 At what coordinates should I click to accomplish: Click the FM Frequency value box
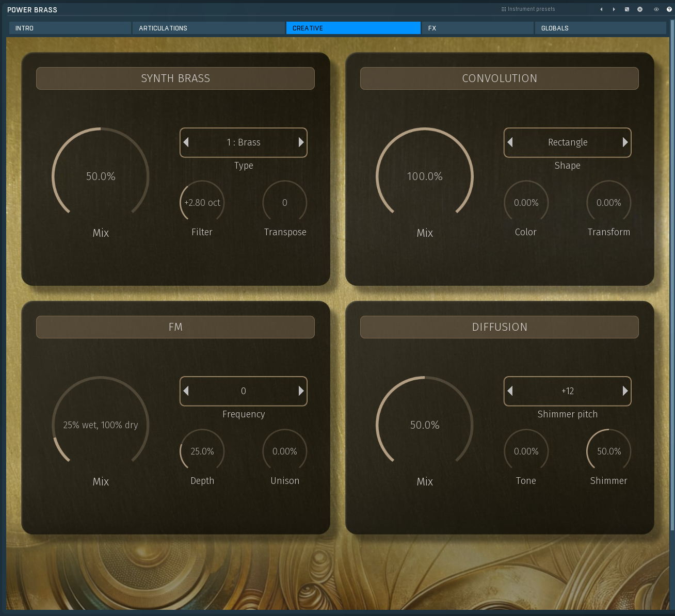(x=243, y=391)
